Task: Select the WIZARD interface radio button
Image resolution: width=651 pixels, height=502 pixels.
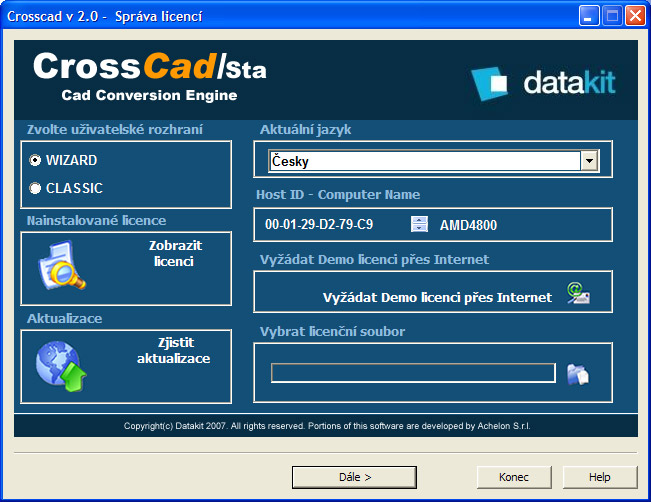Action: 36,160
